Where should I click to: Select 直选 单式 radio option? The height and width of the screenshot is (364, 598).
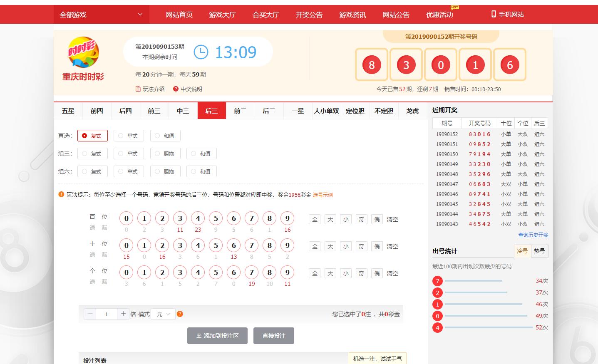coord(129,136)
